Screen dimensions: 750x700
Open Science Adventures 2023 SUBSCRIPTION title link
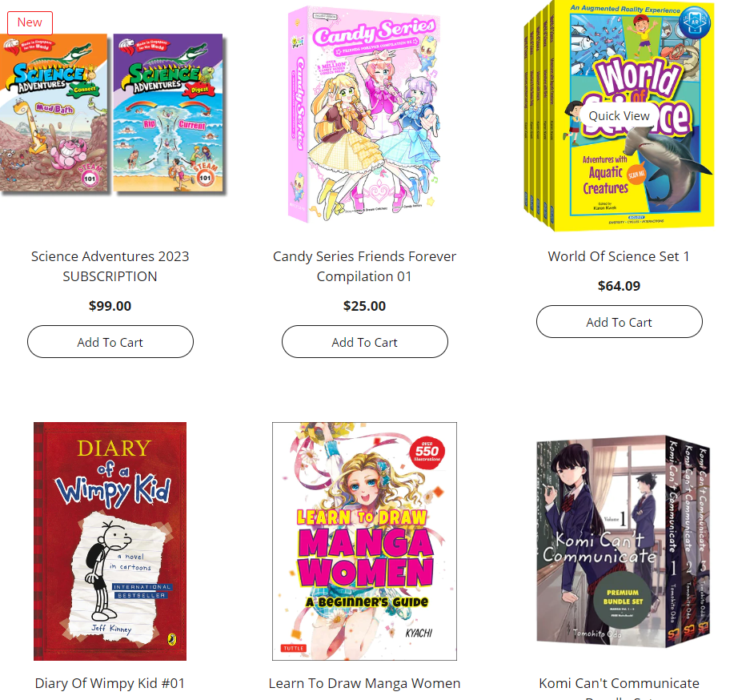pyautogui.click(x=110, y=267)
